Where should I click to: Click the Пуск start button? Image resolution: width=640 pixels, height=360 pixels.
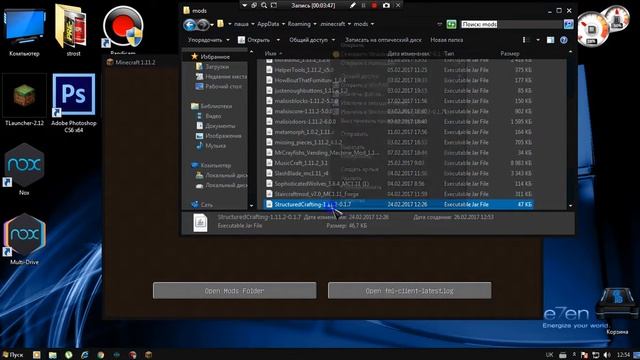pyautogui.click(x=12, y=355)
